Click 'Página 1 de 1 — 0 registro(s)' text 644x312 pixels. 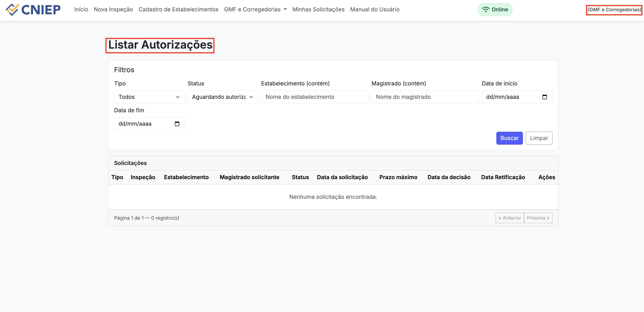tap(147, 218)
